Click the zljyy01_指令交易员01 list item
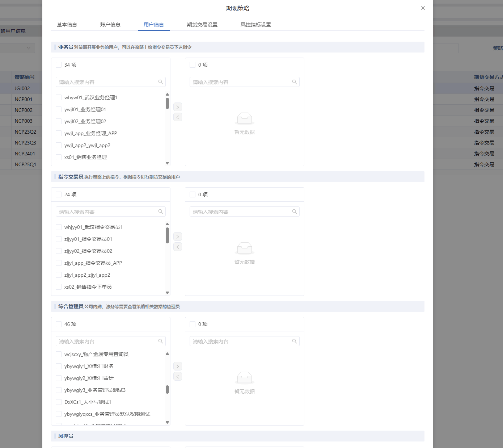 point(88,239)
